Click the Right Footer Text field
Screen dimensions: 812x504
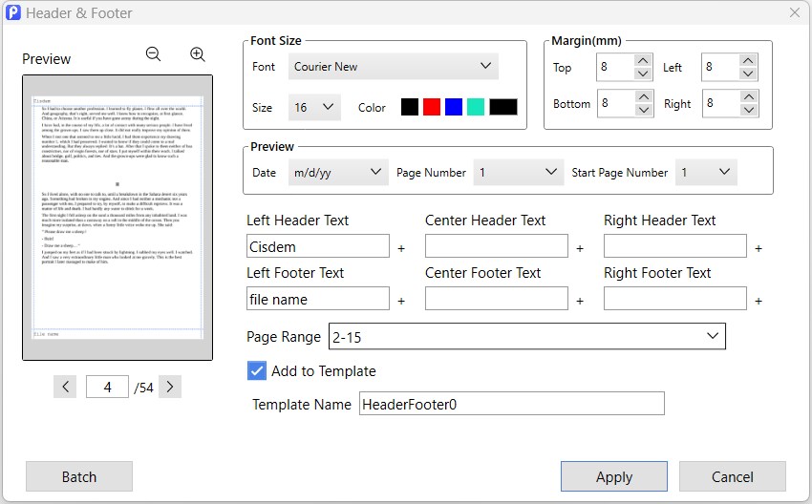tap(675, 299)
